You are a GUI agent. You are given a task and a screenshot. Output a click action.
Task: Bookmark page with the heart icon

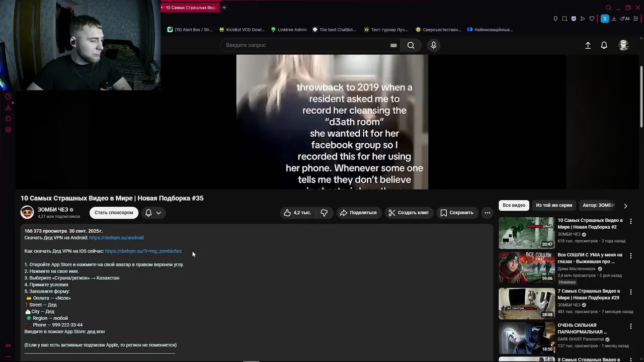coord(592,19)
